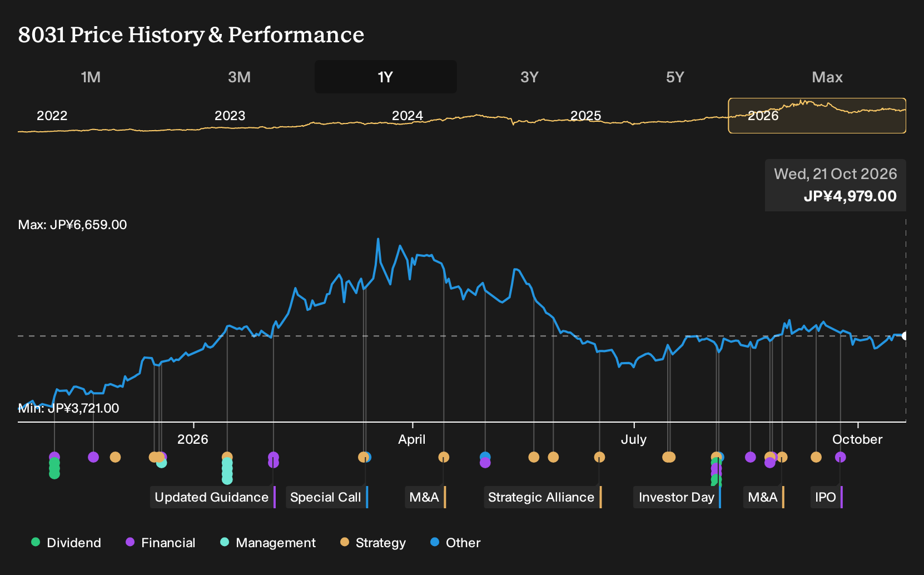
Task: Open the IPO event label
Action: (826, 497)
